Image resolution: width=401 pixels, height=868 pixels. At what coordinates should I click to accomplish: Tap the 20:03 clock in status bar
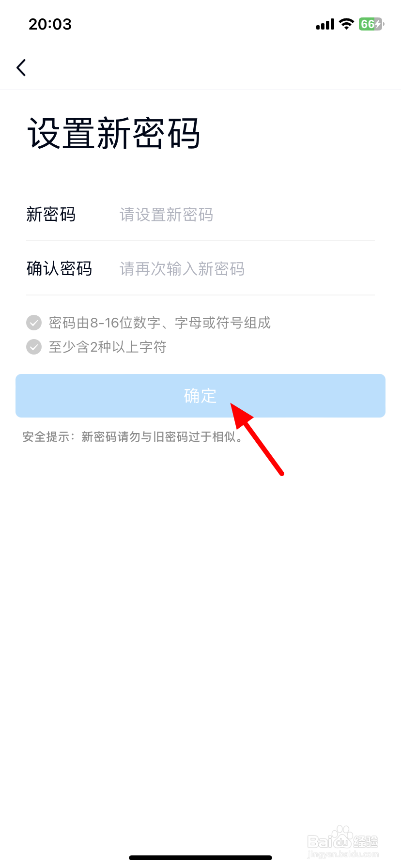pyautogui.click(x=50, y=24)
